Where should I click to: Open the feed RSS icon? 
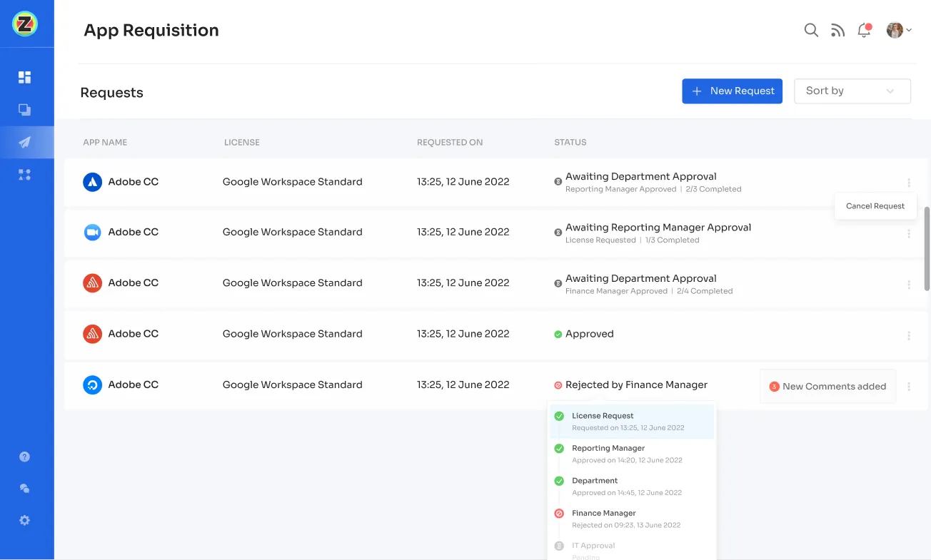(837, 30)
